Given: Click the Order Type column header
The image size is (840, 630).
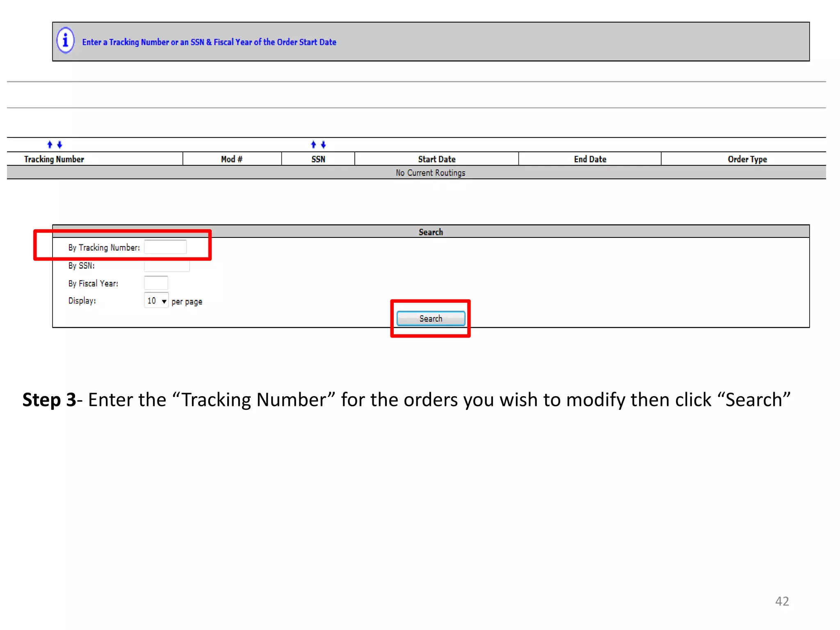Looking at the screenshot, I should (x=747, y=159).
